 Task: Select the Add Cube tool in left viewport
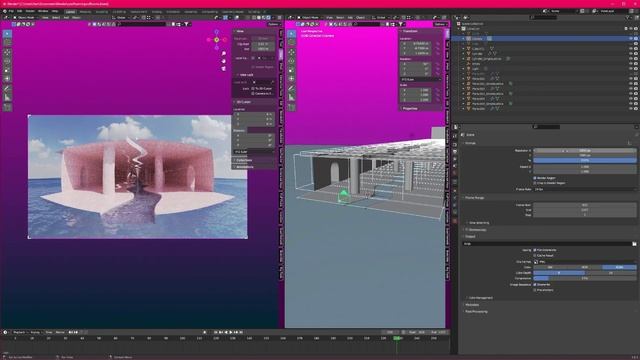tap(7, 108)
